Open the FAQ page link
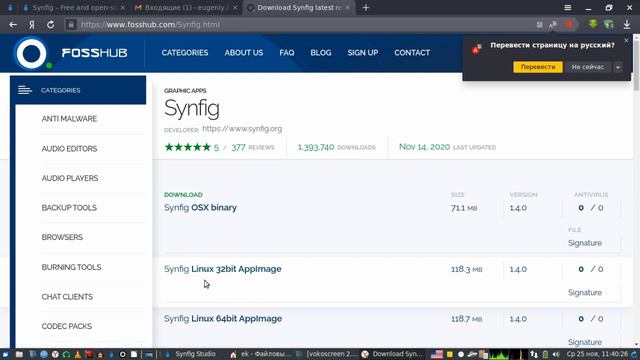Screen dimensions: 640x360 pos(287,53)
